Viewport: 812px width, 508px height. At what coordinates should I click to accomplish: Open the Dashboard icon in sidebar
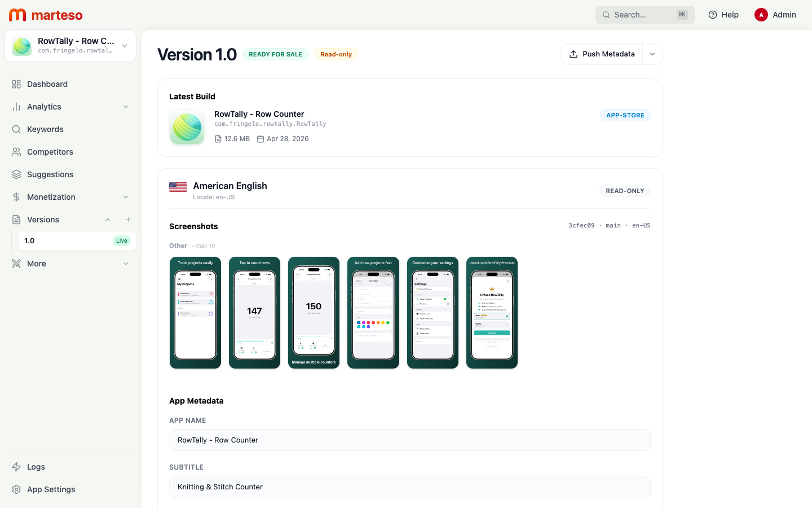tap(16, 84)
